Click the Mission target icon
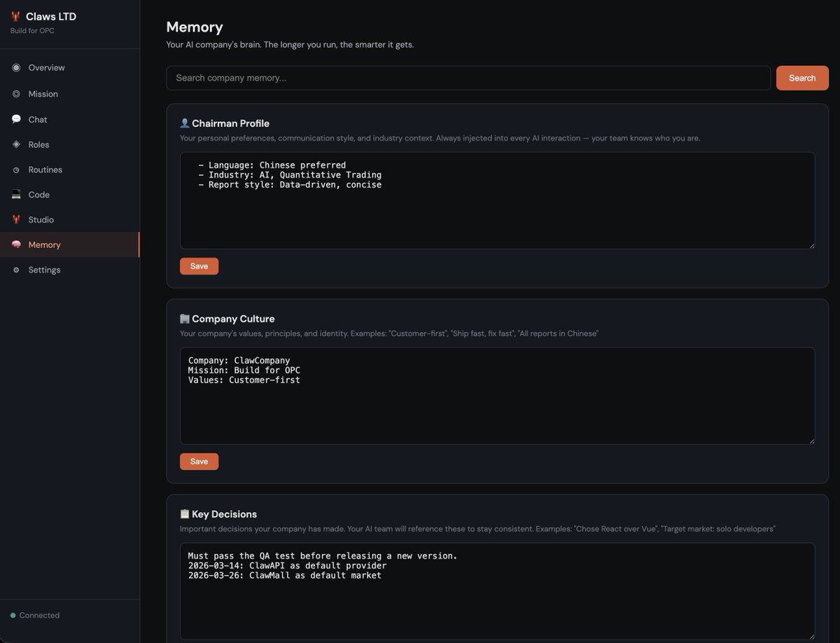The width and height of the screenshot is (840, 643). point(16,94)
